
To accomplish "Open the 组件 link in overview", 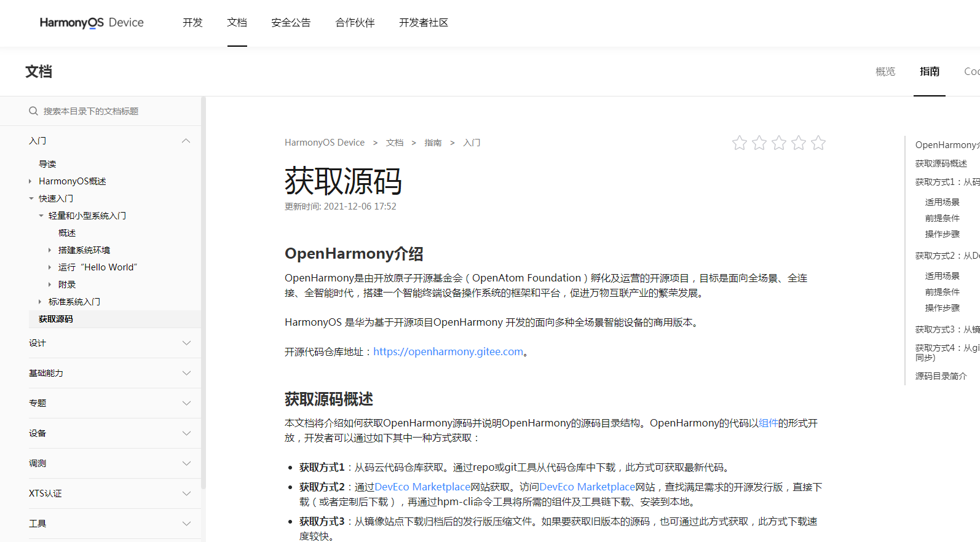I will (x=768, y=423).
